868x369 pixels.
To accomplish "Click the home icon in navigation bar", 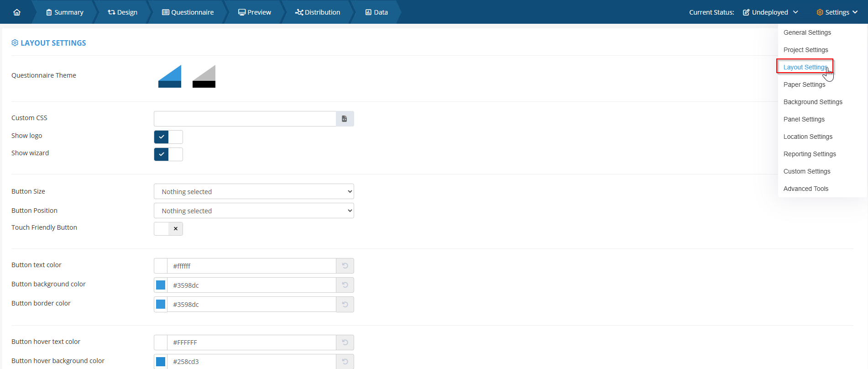I will point(17,12).
